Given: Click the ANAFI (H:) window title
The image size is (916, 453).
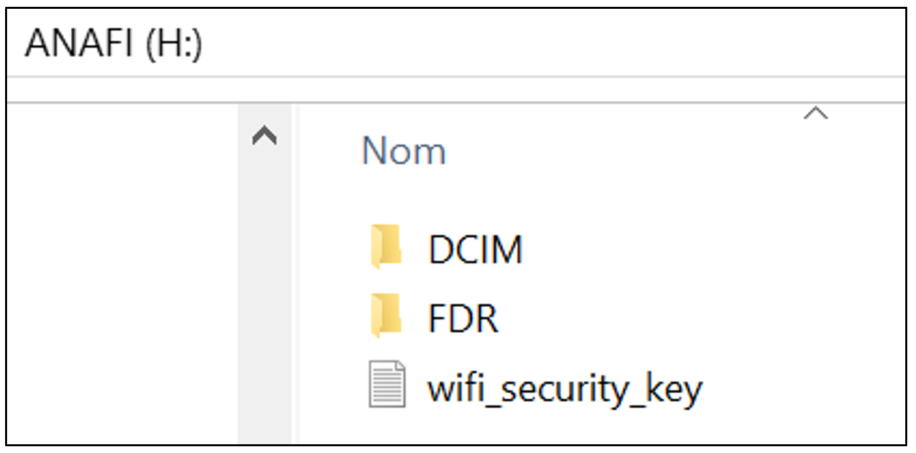Looking at the screenshot, I should [x=113, y=43].
